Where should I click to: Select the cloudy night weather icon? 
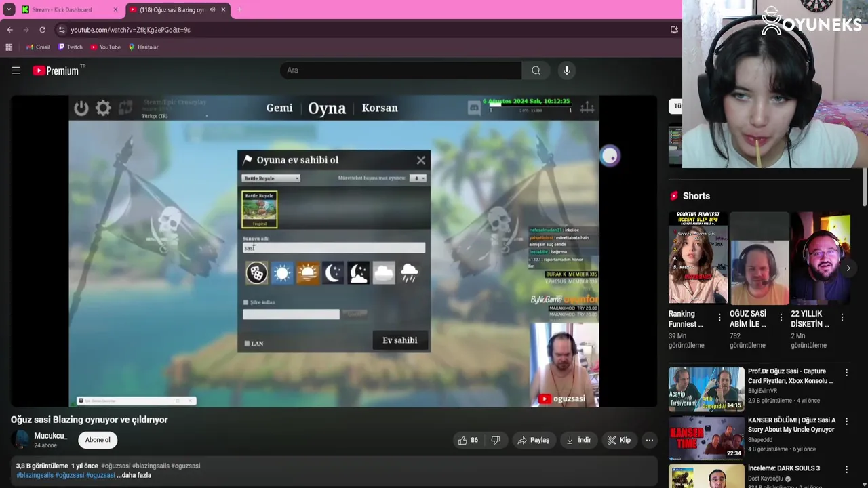358,273
